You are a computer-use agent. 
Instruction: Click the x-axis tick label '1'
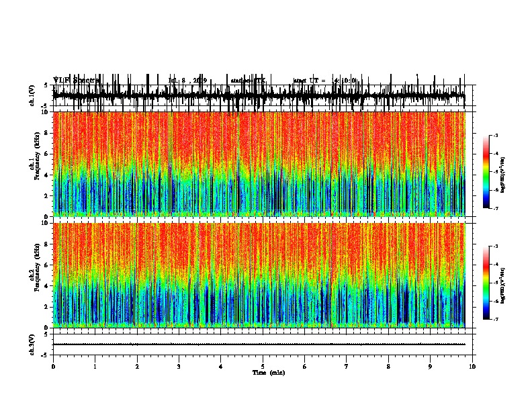tap(95, 367)
